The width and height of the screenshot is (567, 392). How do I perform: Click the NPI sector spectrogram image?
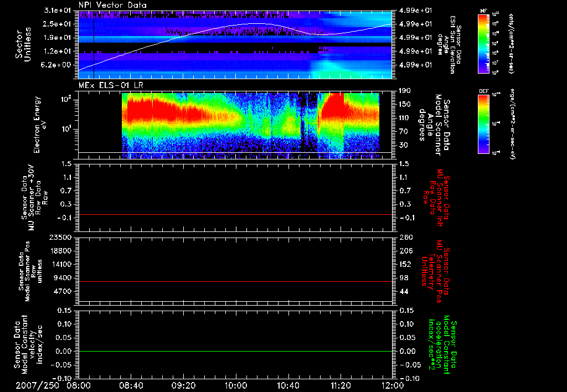click(235, 45)
